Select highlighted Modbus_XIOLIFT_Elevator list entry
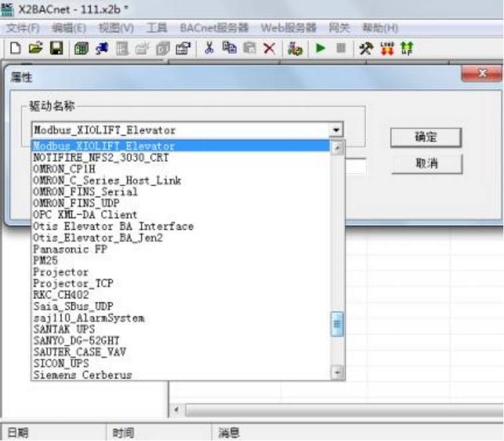Viewport: 504px width, 441px height. point(181,146)
